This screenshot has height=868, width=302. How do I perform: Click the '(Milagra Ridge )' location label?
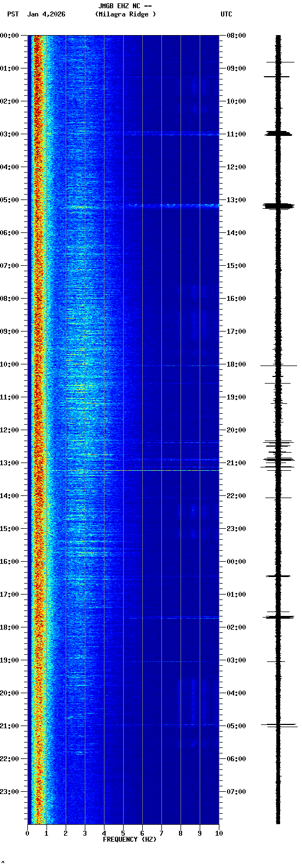tap(125, 14)
